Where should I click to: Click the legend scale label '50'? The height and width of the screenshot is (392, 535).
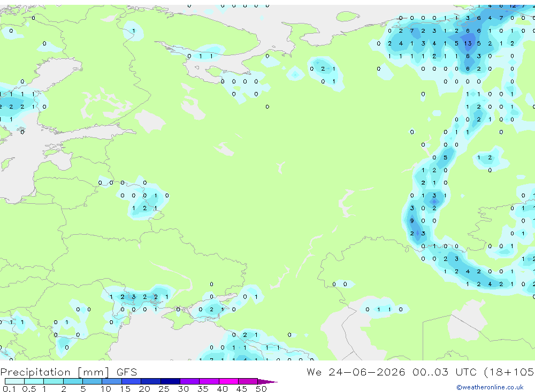click(x=261, y=389)
